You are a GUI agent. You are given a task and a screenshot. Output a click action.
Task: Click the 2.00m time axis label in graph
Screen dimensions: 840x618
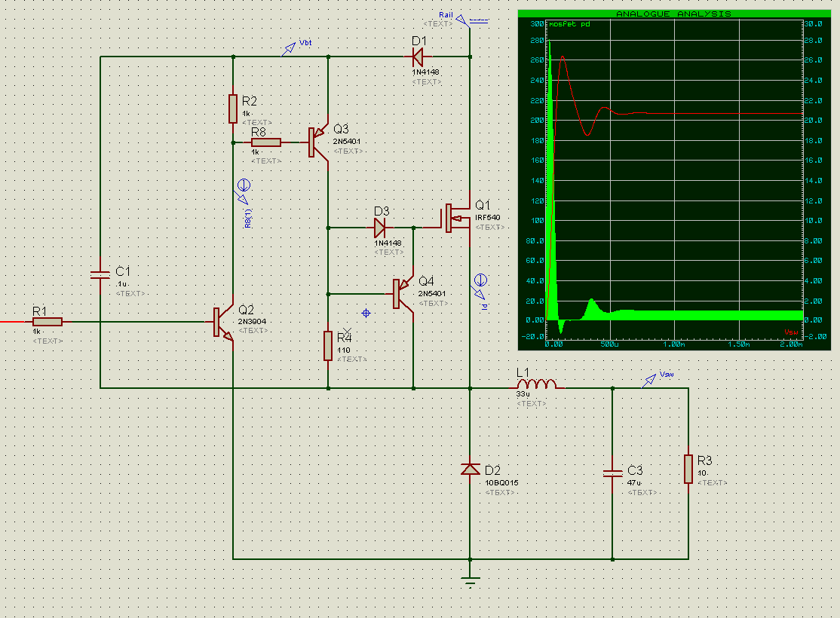click(x=791, y=344)
